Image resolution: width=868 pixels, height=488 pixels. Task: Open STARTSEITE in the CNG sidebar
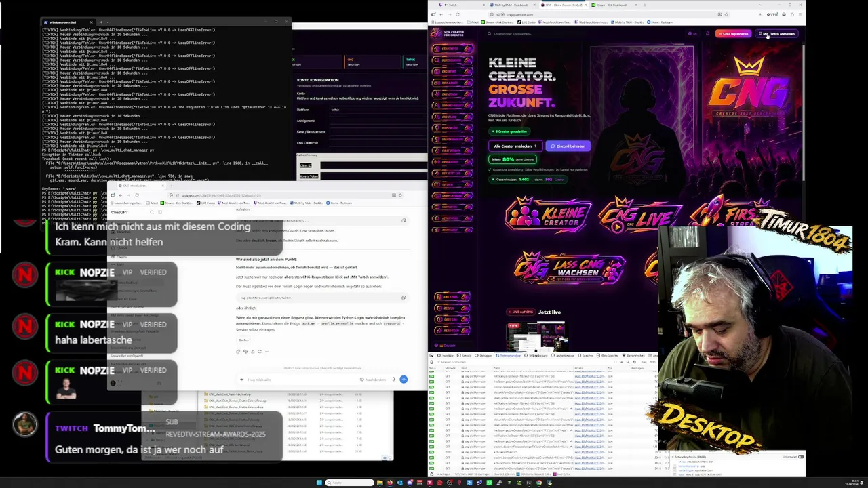click(x=452, y=49)
